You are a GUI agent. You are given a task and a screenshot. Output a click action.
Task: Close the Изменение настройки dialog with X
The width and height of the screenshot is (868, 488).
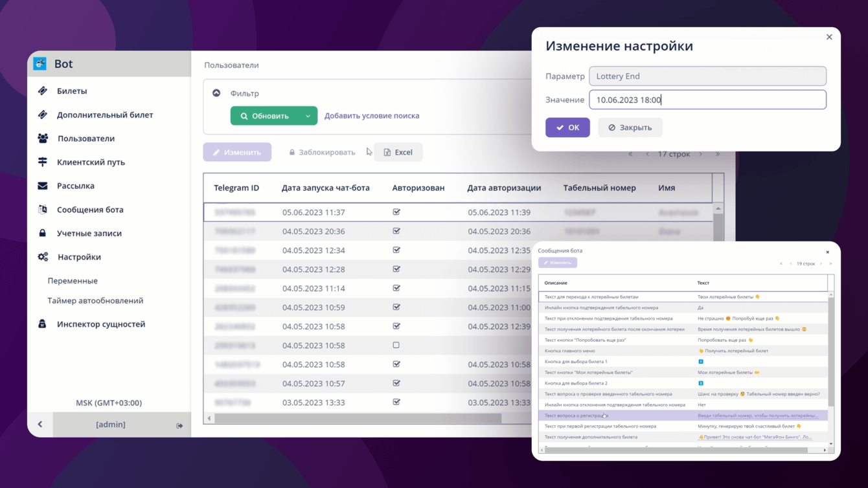(x=829, y=37)
